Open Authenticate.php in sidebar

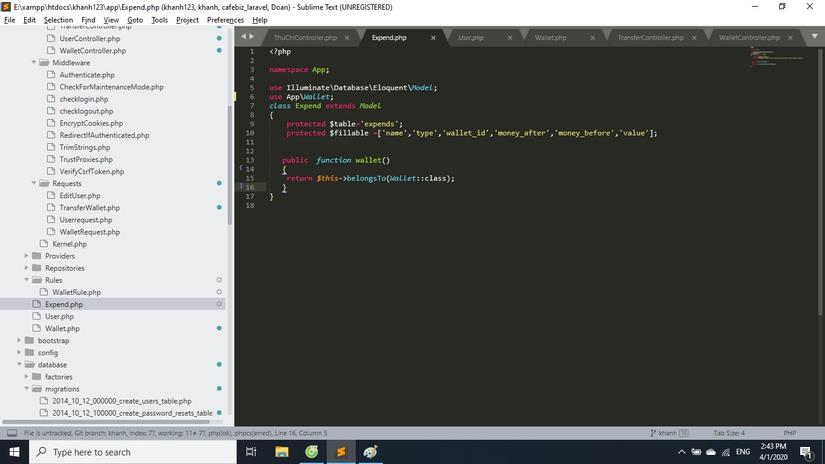point(87,75)
